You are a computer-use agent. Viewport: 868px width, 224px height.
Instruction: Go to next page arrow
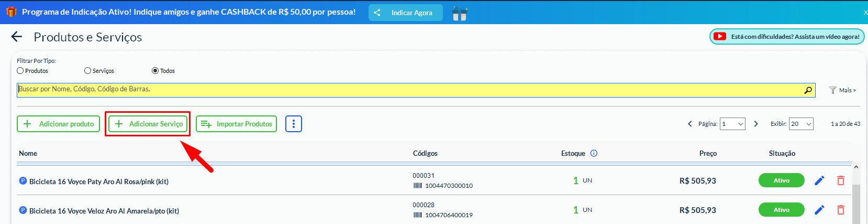[x=756, y=124]
